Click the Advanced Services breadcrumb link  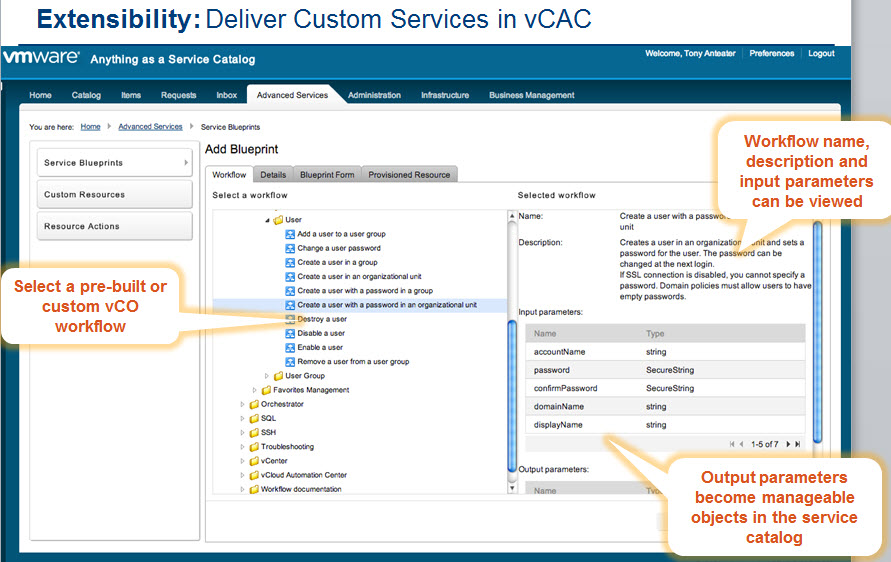click(150, 127)
